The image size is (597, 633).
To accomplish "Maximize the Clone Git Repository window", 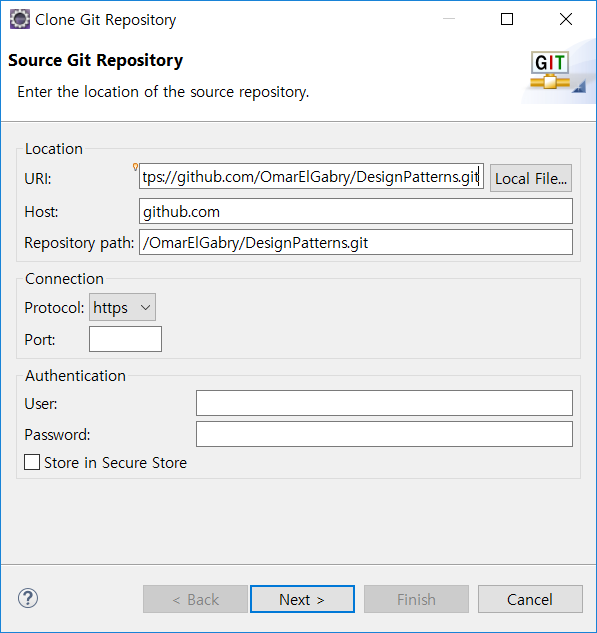I will pos(507,19).
